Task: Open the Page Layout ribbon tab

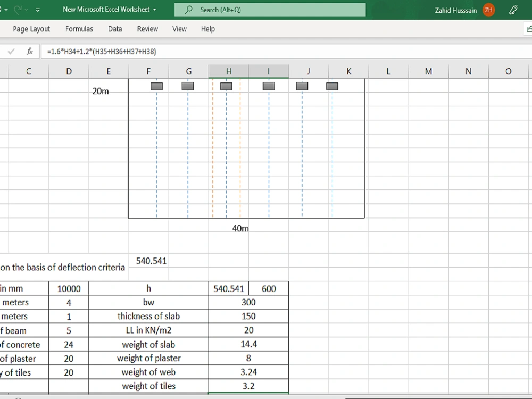Action: (31, 29)
